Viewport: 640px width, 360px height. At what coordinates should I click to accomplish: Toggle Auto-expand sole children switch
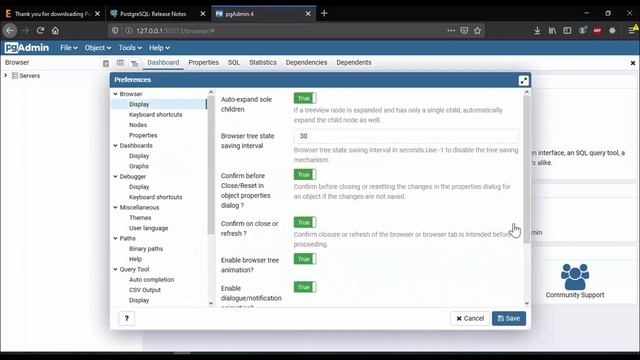click(x=305, y=98)
